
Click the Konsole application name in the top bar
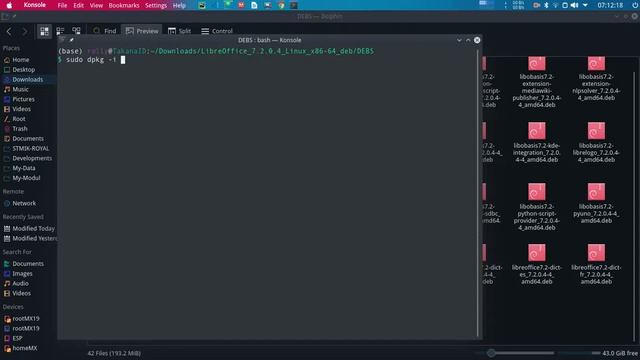[x=35, y=5]
